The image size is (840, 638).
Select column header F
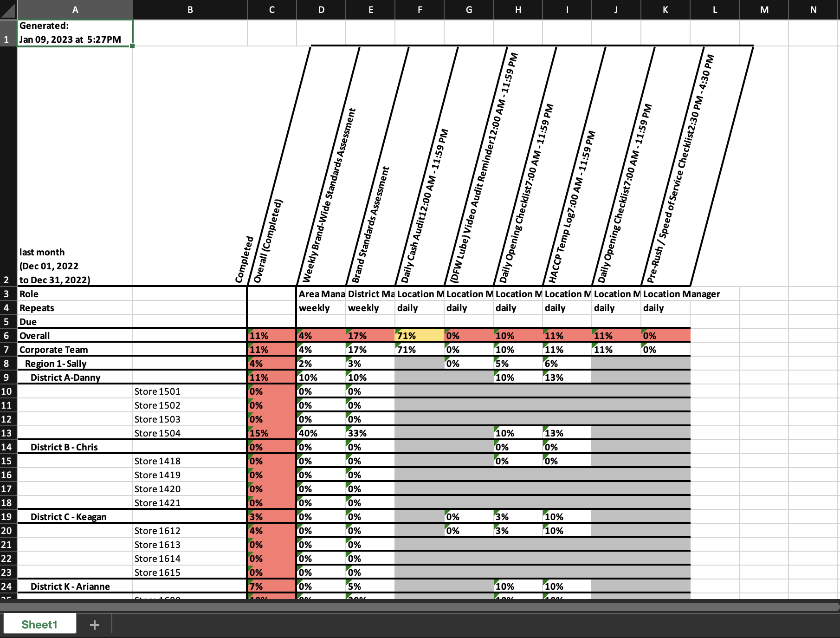click(x=419, y=10)
